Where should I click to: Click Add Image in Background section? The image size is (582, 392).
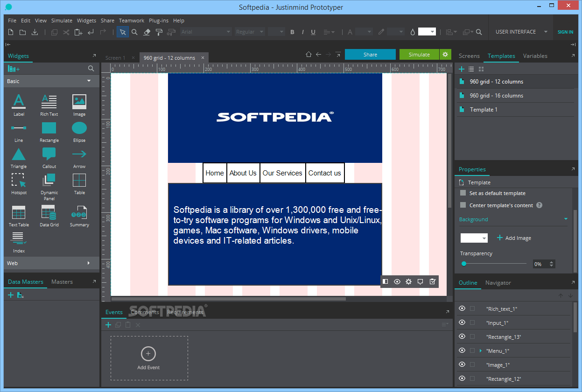514,238
